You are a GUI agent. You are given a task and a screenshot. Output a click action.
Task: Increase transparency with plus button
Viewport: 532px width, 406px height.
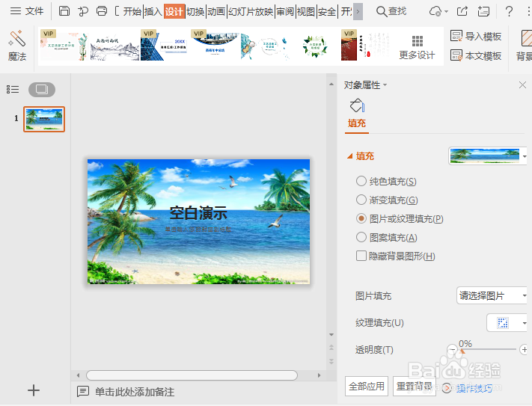coord(525,349)
